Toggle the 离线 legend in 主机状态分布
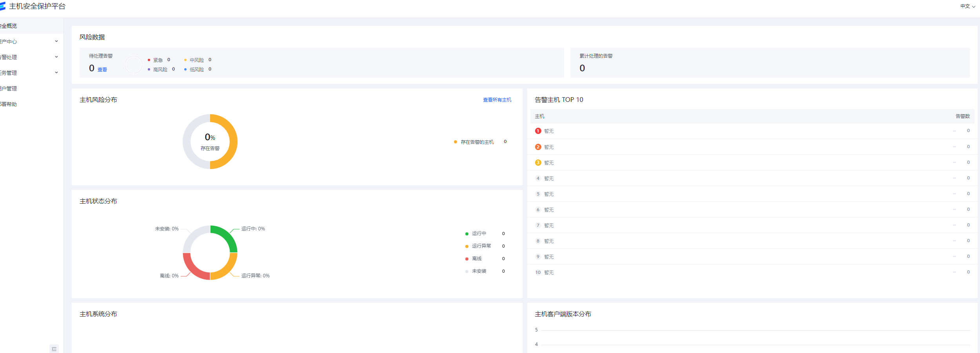Screen dimensions: 980x353 click(477, 258)
